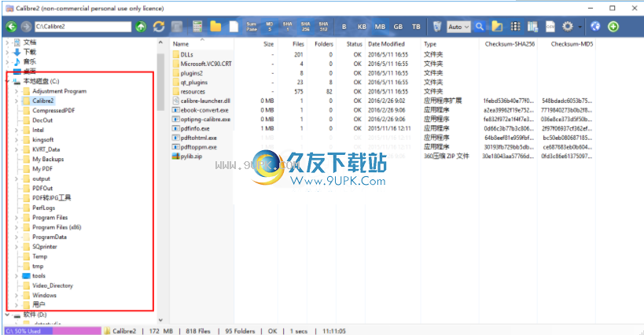This screenshot has width=644, height=335.
Task: Sort by the Size column header
Action: (269, 44)
